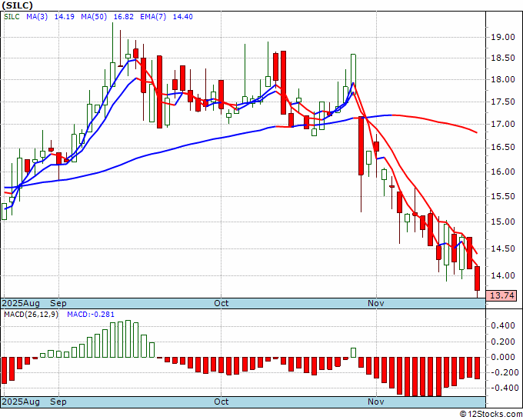Click the last red candlestick near 13.74
The height and width of the screenshot is (420, 523).
(x=478, y=278)
